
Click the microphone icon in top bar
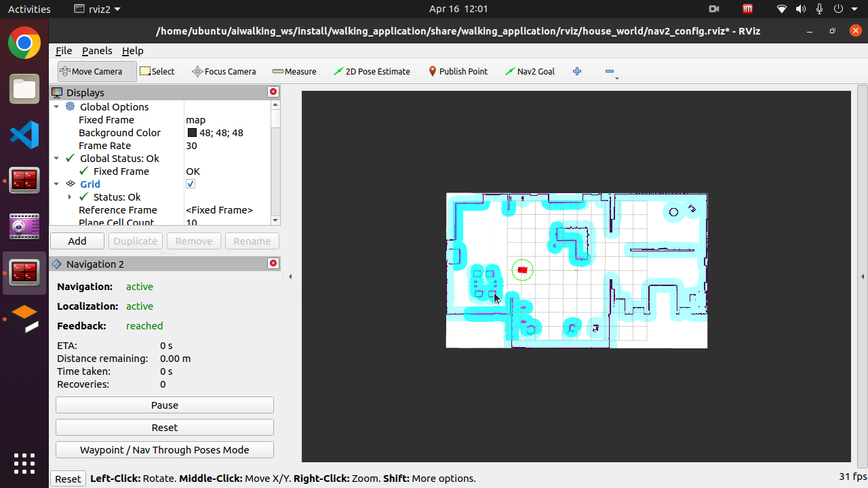(820, 9)
